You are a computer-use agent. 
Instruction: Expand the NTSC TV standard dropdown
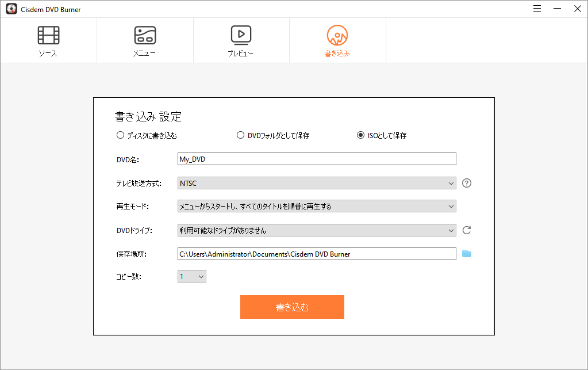click(x=317, y=183)
